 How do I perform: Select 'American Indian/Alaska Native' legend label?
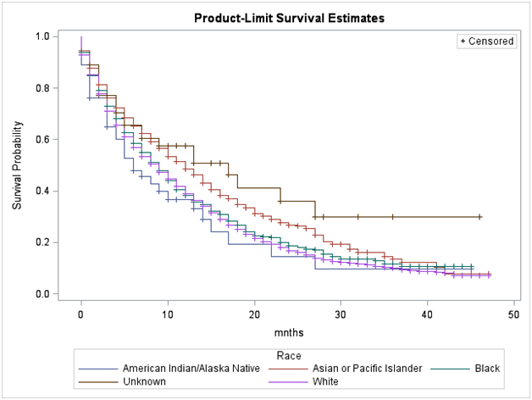(190, 369)
